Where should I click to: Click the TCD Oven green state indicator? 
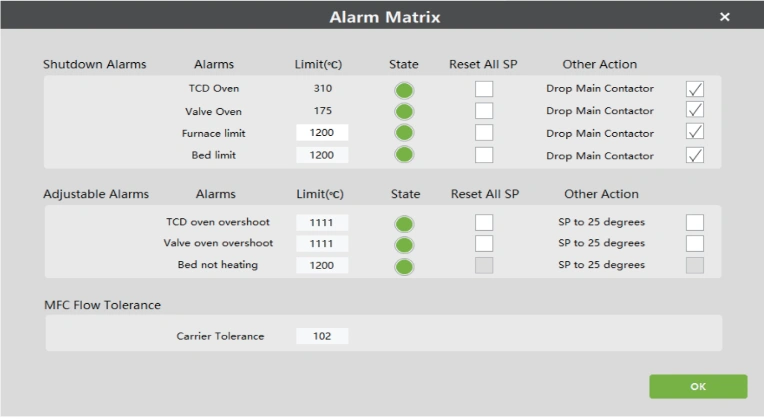[x=405, y=90]
